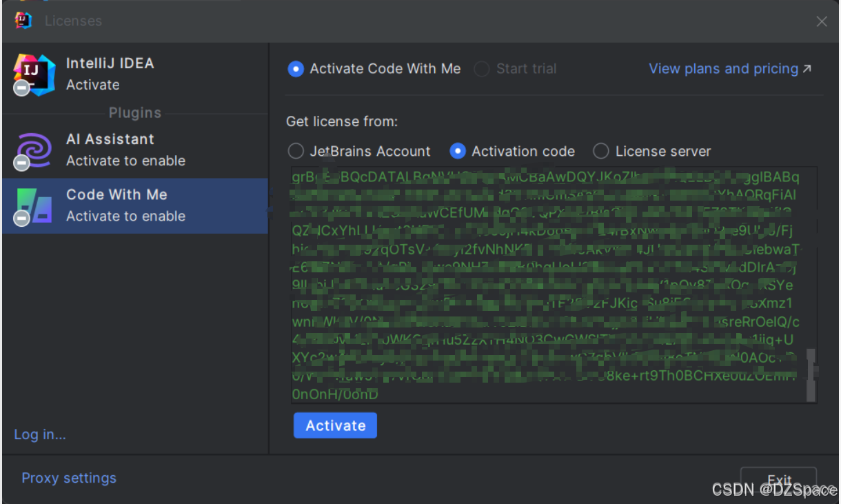Open the Log in… link

pos(40,434)
